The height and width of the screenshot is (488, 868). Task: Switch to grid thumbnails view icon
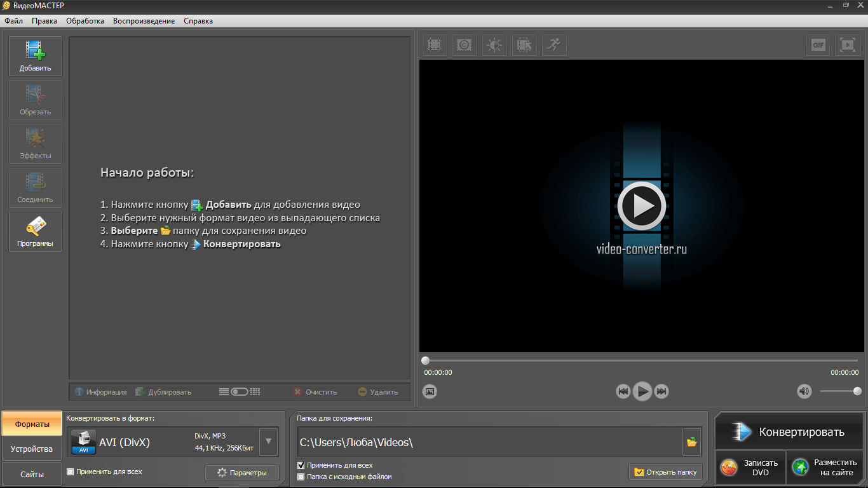pos(255,392)
